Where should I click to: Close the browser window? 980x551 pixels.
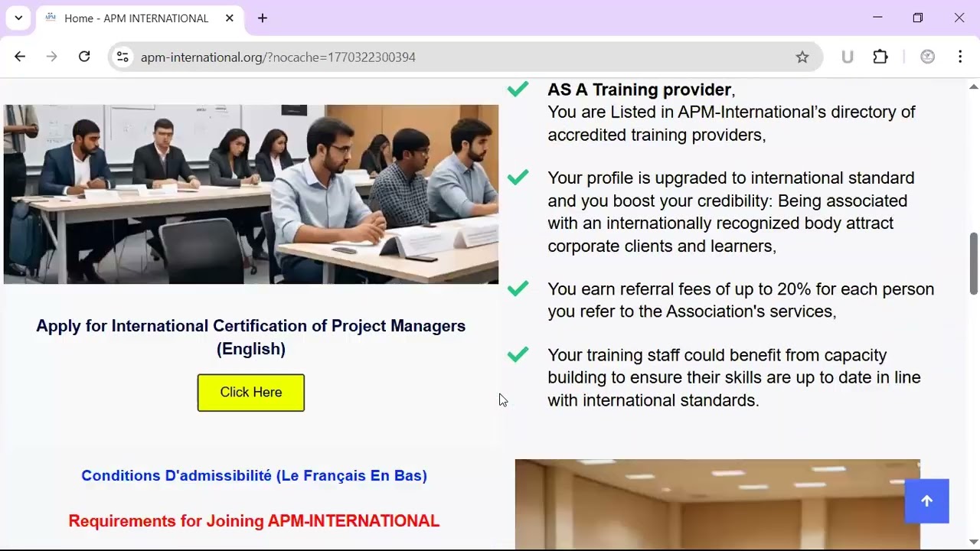(x=959, y=18)
